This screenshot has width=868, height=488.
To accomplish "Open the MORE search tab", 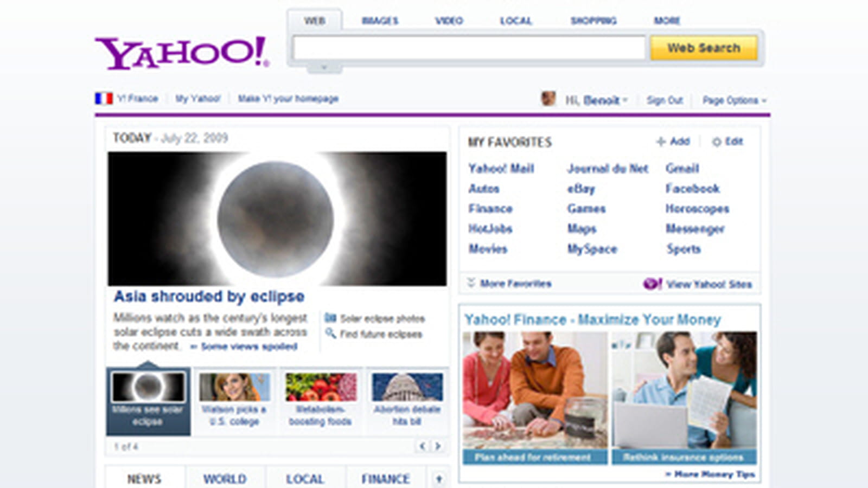I will coord(667,21).
